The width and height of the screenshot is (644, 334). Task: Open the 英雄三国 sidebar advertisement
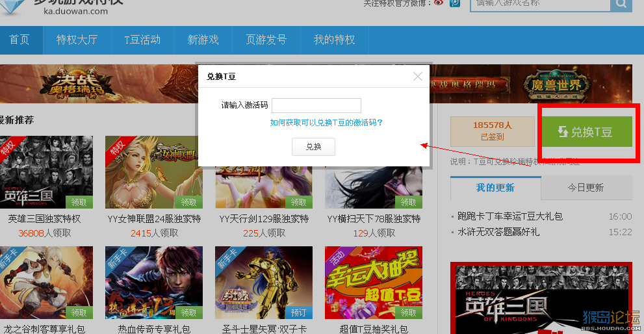(541, 299)
